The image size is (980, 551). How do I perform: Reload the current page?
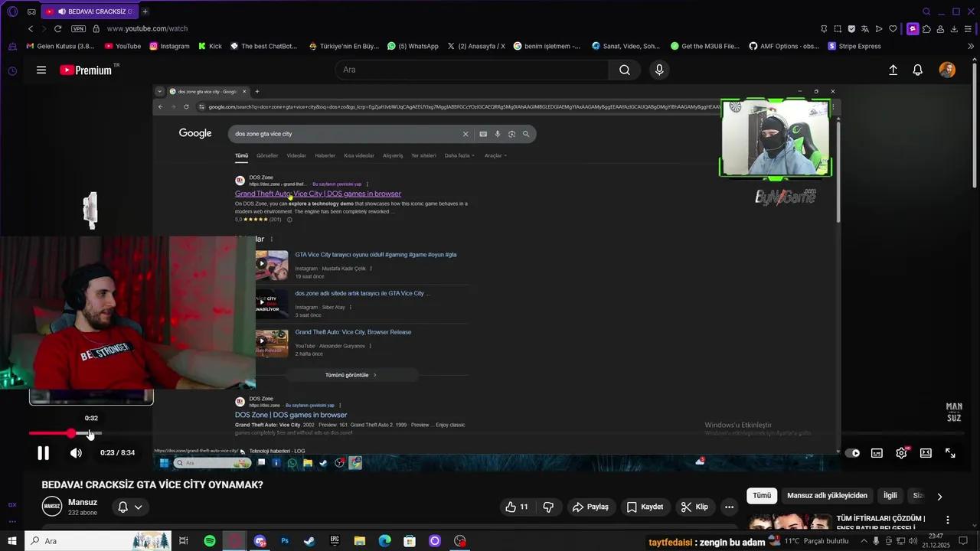pos(57,28)
